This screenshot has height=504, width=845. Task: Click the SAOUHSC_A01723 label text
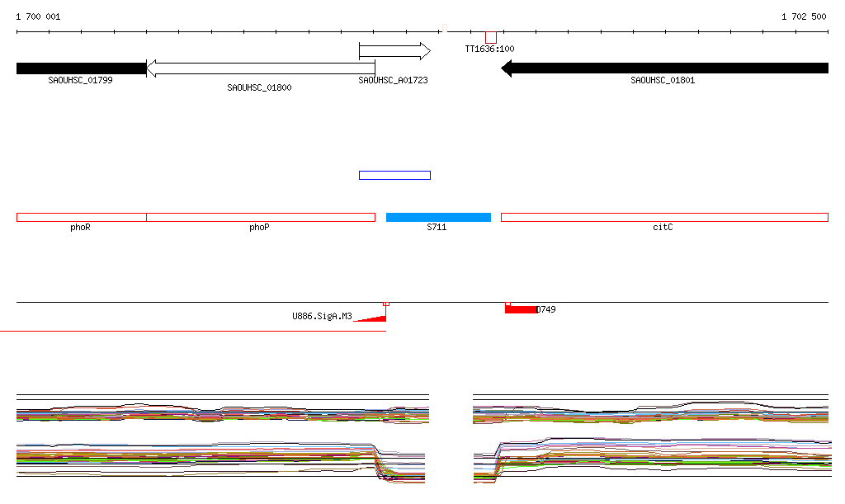coord(393,80)
